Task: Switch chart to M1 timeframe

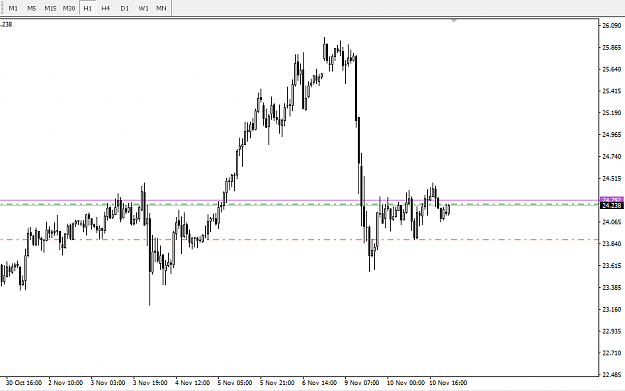Action: 13,8
